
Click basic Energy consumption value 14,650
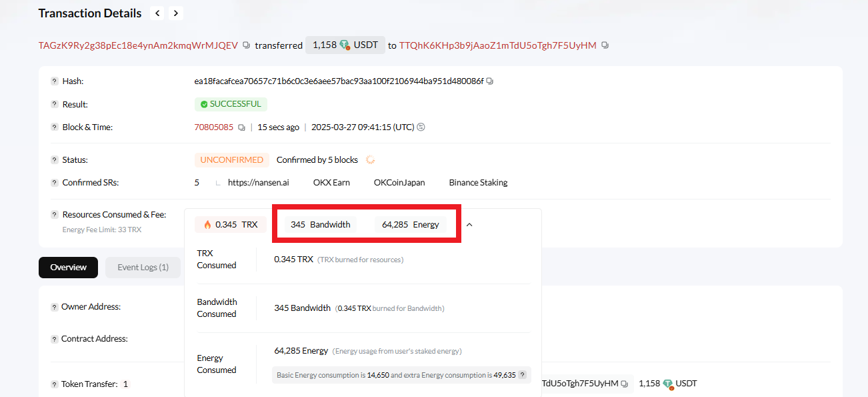pyautogui.click(x=378, y=375)
